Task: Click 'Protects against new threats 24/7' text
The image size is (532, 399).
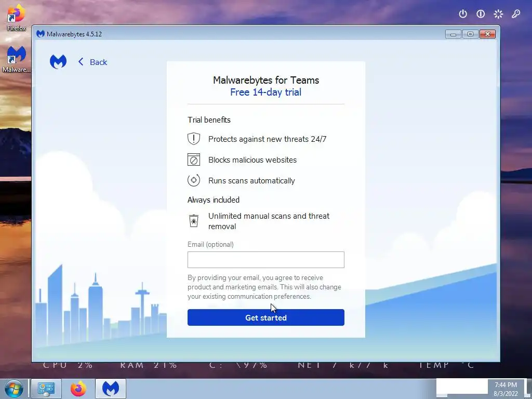Action: (x=268, y=139)
